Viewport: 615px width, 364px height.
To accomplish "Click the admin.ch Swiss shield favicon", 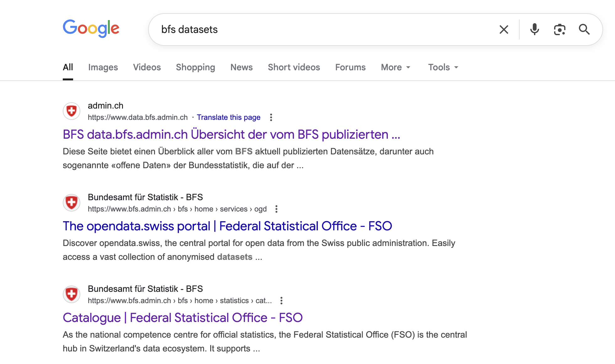I will click(72, 111).
